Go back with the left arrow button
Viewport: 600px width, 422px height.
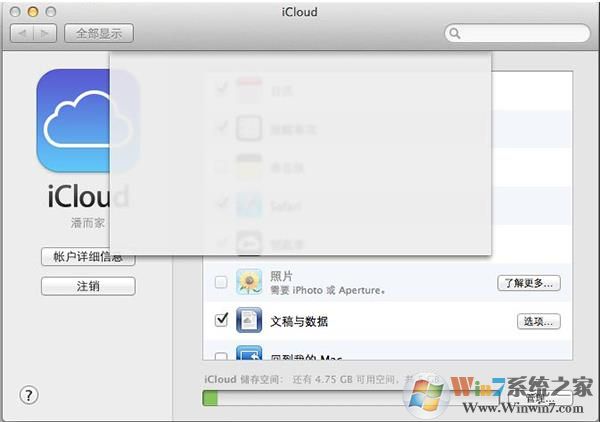(22, 33)
